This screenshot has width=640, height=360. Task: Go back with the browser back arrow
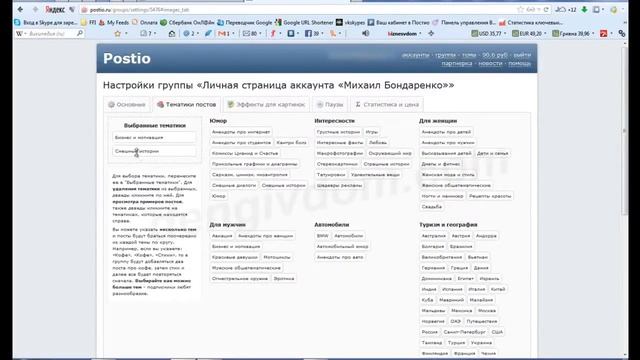click(20, 9)
